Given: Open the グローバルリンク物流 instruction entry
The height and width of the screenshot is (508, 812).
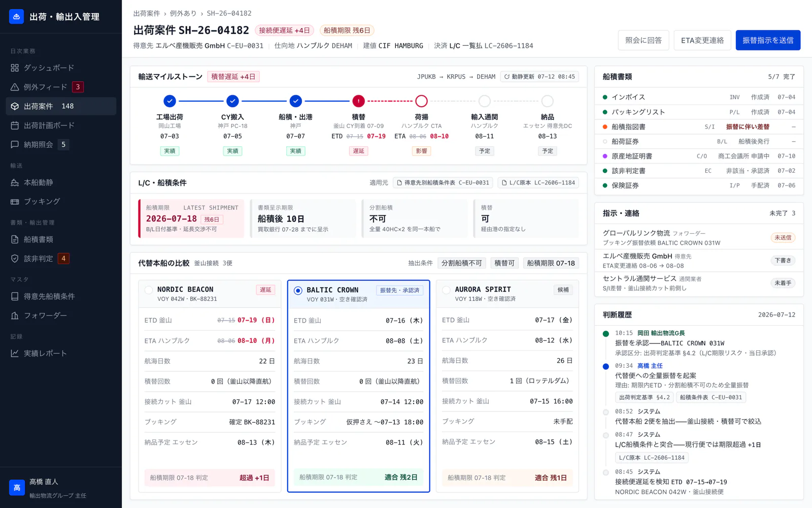Looking at the screenshot, I should pos(699,238).
